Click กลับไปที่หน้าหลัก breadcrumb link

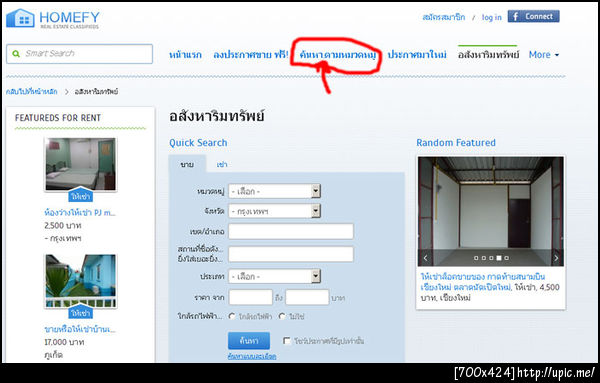point(31,91)
